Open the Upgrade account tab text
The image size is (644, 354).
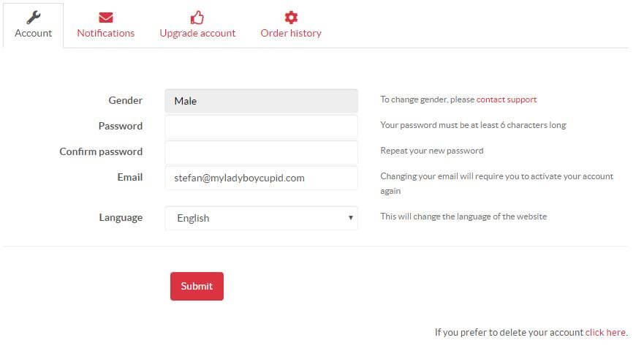coord(197,34)
